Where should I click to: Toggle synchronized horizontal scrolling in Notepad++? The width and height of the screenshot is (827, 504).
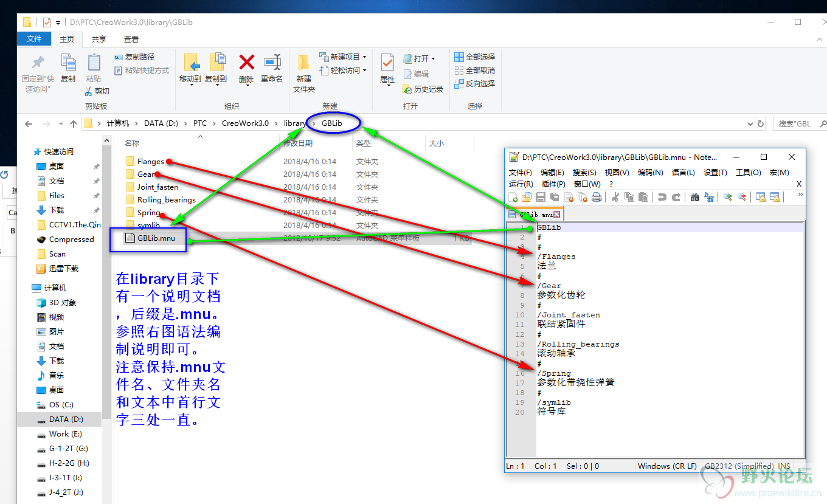coord(775,197)
